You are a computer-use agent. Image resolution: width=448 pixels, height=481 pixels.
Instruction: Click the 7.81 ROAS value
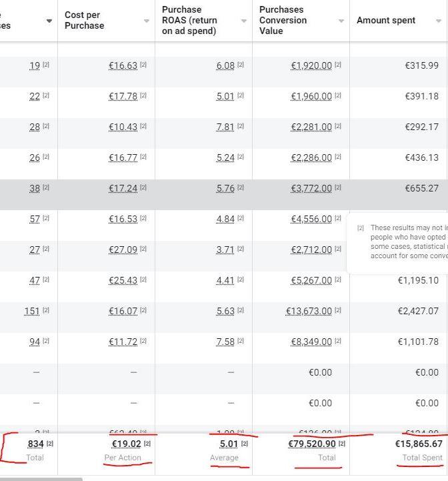click(x=225, y=127)
